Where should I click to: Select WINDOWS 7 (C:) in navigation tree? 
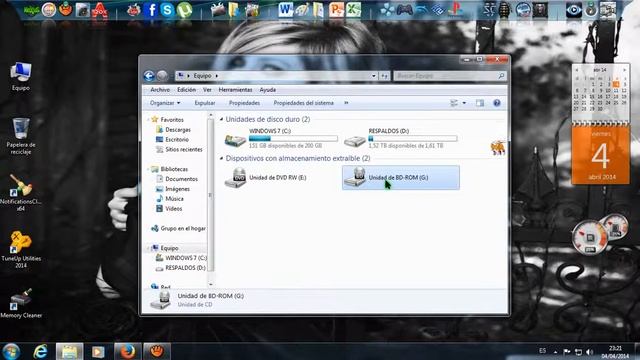click(186, 258)
